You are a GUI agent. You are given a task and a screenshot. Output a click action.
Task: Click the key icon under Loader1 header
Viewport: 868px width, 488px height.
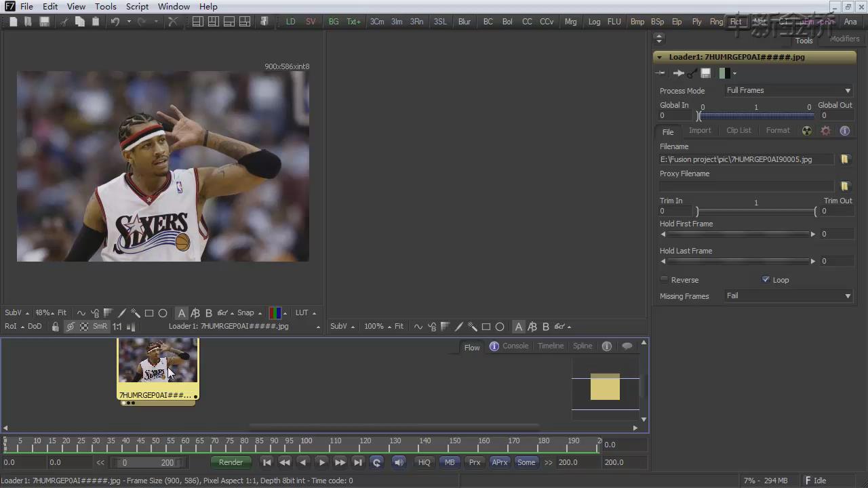[x=692, y=73]
